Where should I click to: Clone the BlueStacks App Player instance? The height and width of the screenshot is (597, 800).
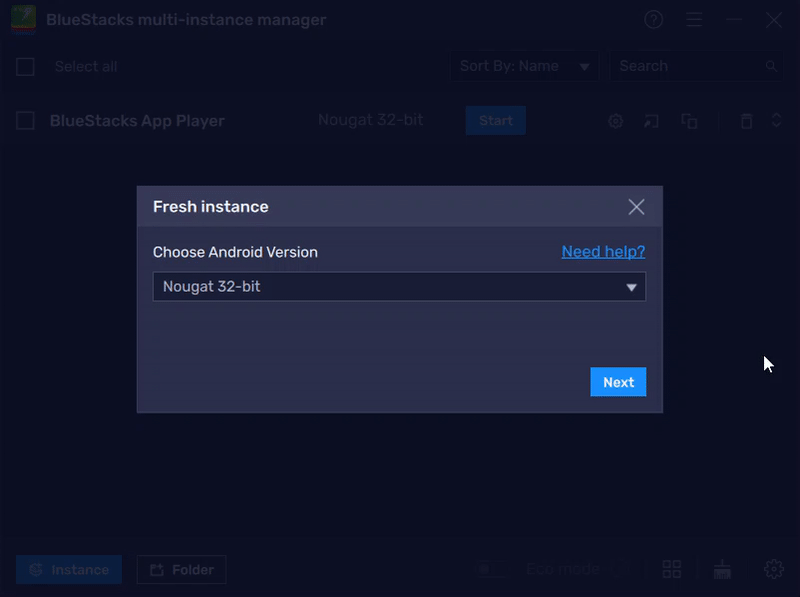690,120
